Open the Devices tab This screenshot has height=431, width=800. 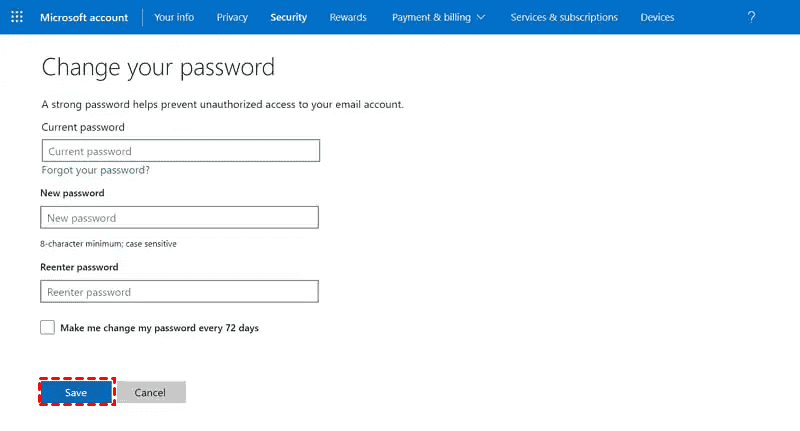click(x=657, y=17)
